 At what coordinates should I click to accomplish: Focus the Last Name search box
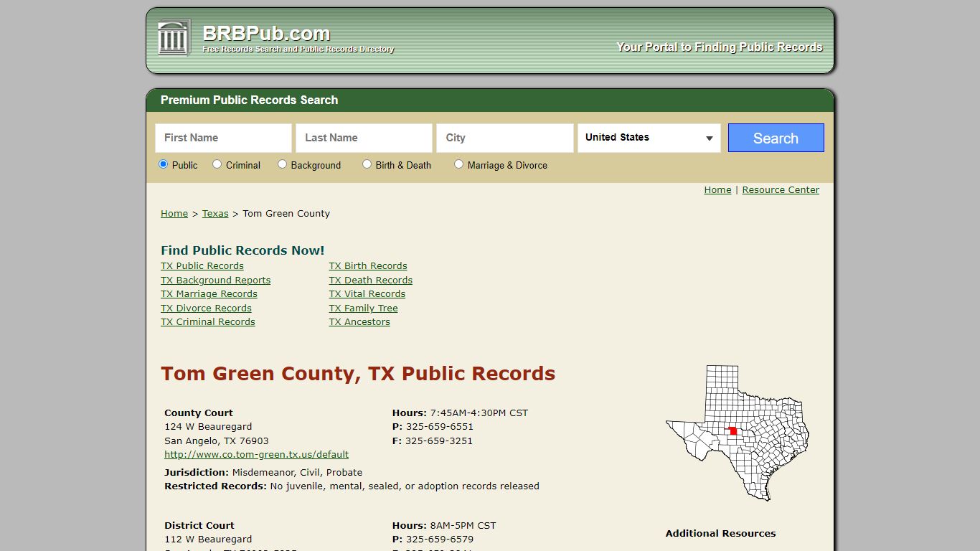364,138
